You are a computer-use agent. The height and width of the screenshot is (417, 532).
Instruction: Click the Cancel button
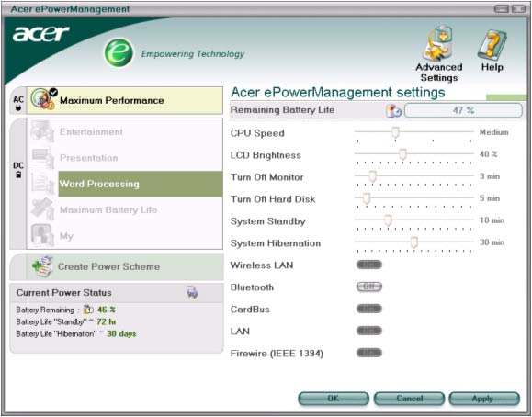(x=409, y=399)
